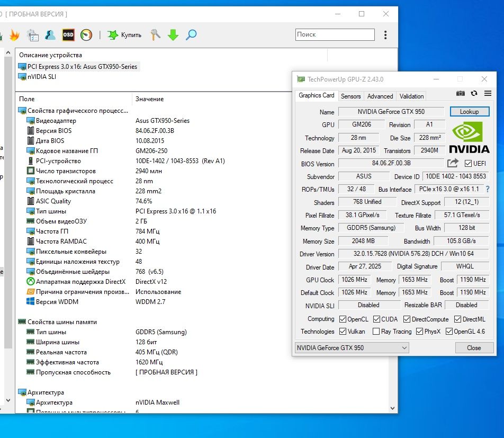
Task: Open the NVIDIA GeForce GTX 950 GPU dropdown
Action: click(x=352, y=347)
